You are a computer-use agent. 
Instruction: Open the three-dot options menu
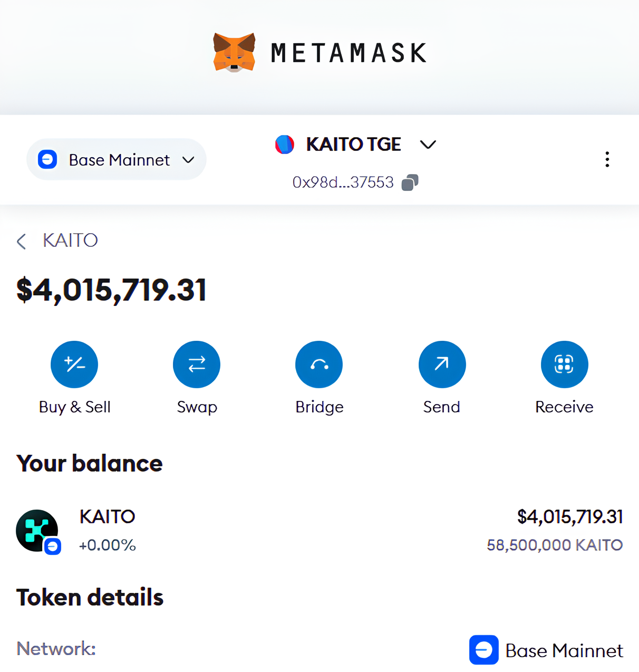point(607,159)
